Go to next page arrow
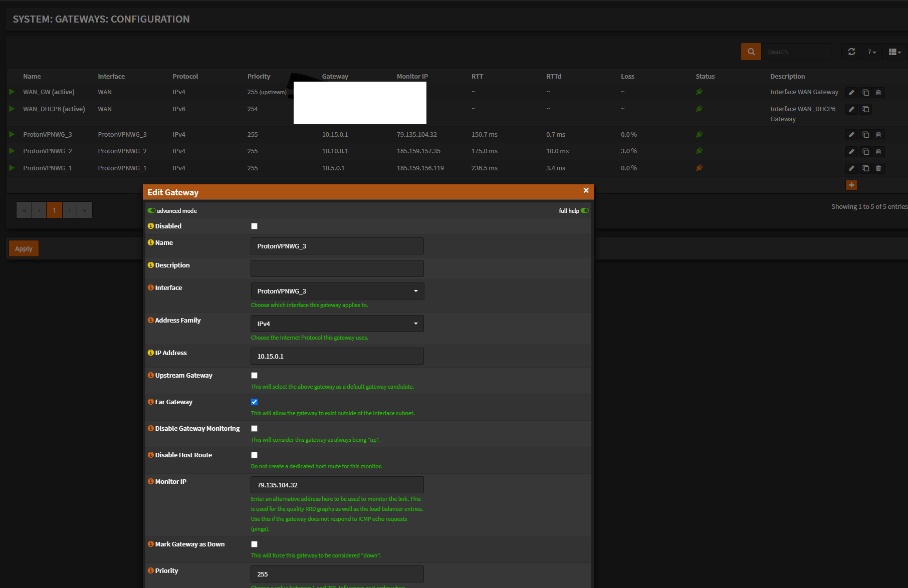The width and height of the screenshot is (908, 588). 70,210
